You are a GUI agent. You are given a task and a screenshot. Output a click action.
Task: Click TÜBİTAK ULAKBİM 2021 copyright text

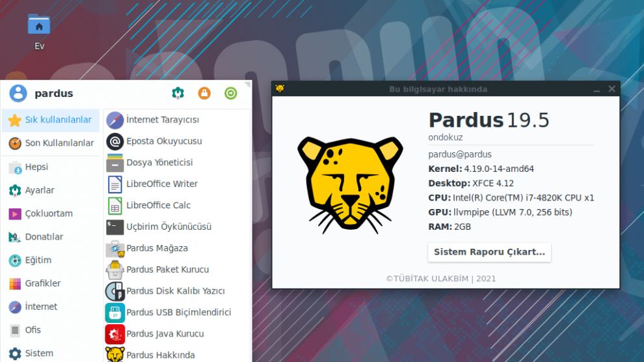pyautogui.click(x=440, y=279)
